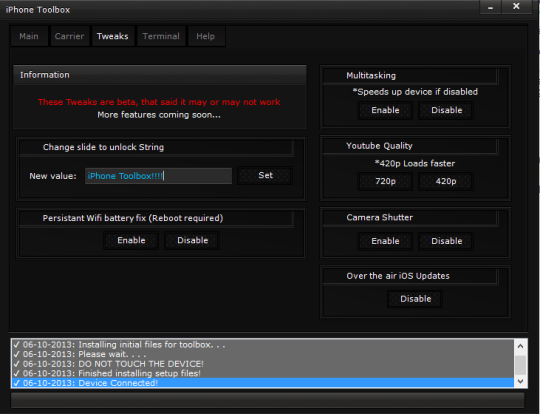The image size is (540, 414).
Task: Enable Persistant Wifi battery fix
Action: point(131,240)
